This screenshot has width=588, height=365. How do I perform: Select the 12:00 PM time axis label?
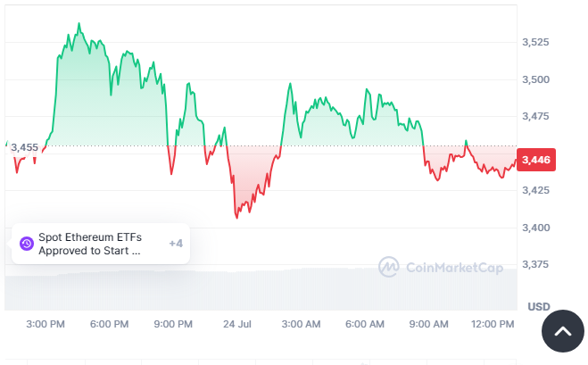(492, 324)
